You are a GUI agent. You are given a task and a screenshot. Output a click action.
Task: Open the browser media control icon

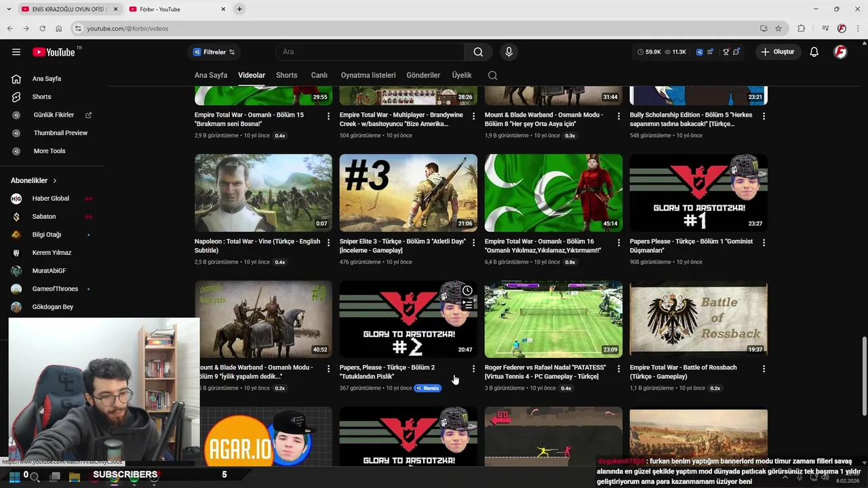click(x=825, y=28)
